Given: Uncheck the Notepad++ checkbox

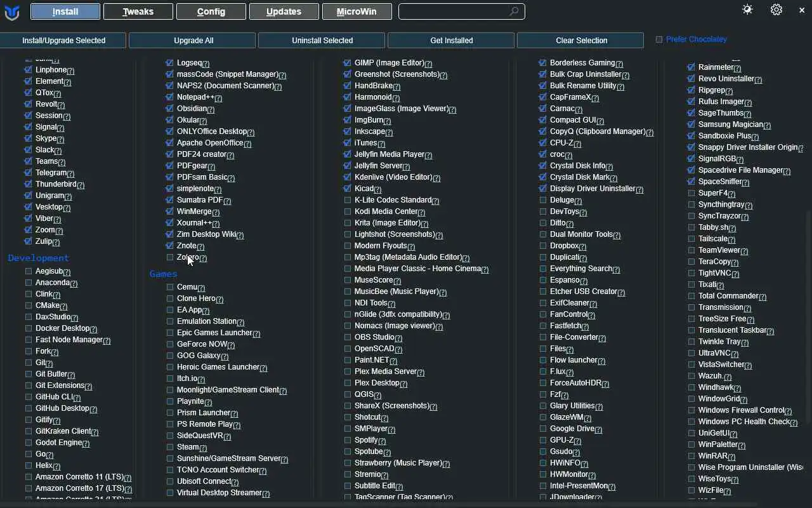Looking at the screenshot, I should point(170,97).
